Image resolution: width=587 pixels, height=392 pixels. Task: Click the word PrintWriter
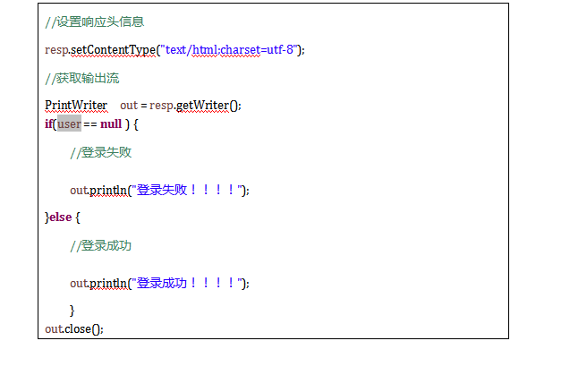(x=76, y=106)
